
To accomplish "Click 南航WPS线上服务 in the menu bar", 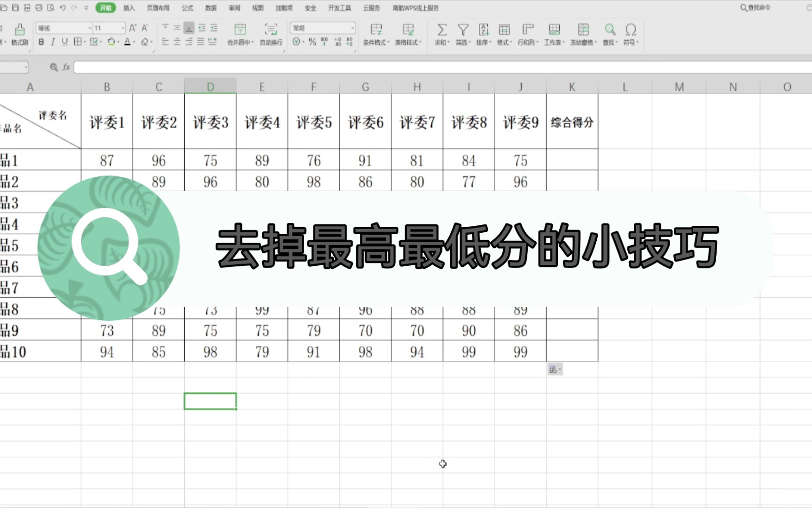I will [x=416, y=8].
